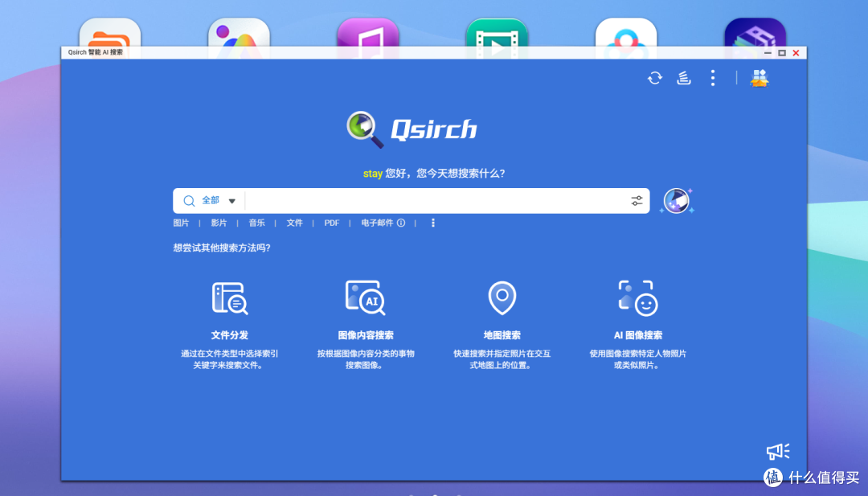Screen dimensions: 868x496
Task: Expand the 全部 category dropdown
Action: 219,200
